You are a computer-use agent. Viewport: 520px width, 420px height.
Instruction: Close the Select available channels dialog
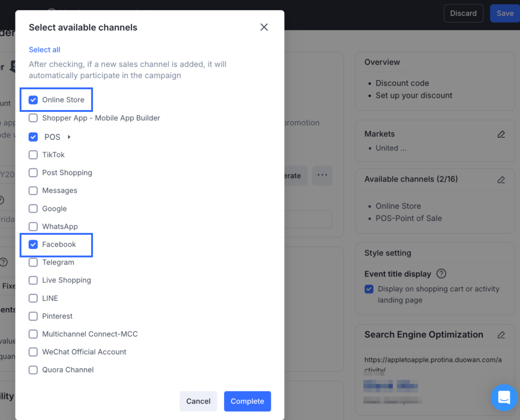pos(264,27)
